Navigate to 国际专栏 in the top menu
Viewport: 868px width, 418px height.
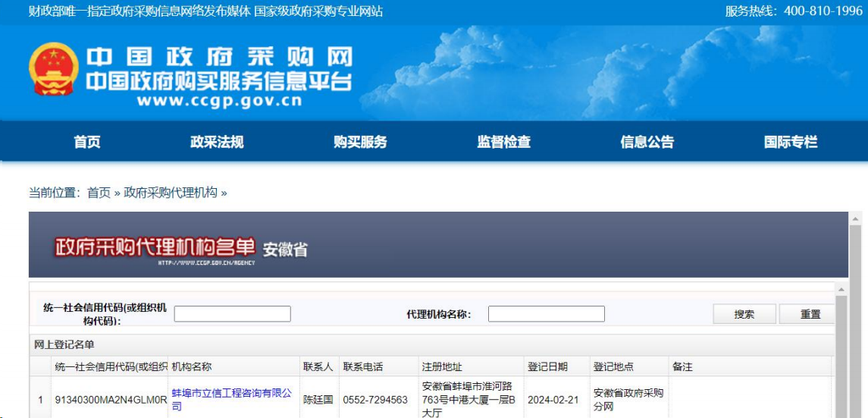pos(791,142)
